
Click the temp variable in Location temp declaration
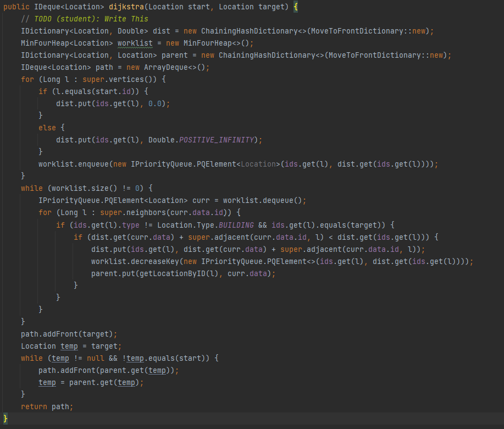64,346
